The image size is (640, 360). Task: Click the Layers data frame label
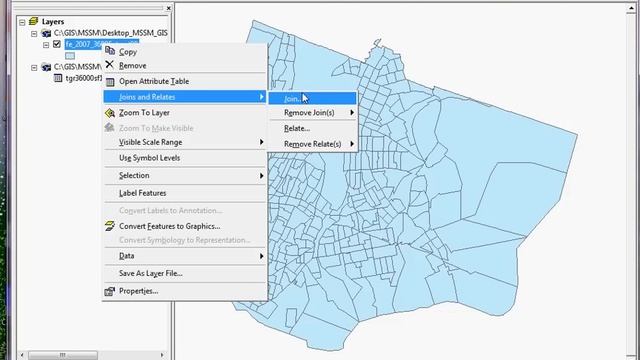click(53, 22)
